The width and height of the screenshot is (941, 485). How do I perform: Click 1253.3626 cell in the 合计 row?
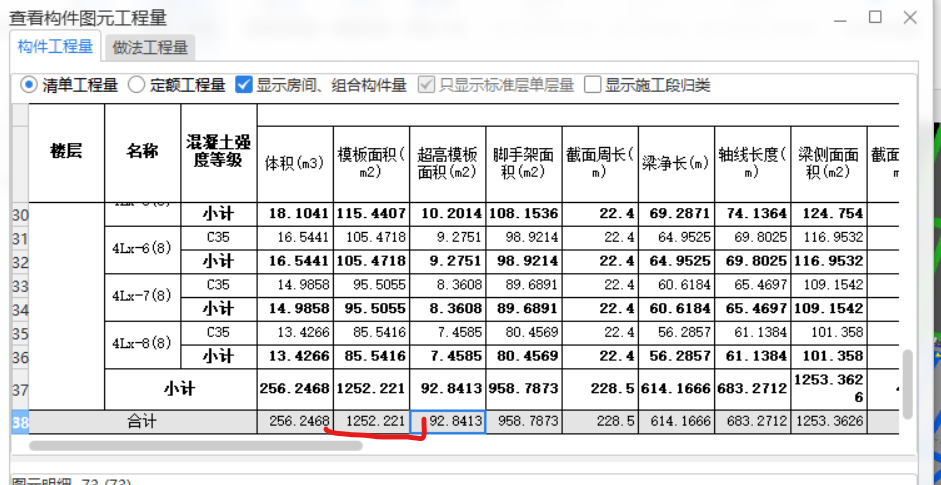click(829, 423)
